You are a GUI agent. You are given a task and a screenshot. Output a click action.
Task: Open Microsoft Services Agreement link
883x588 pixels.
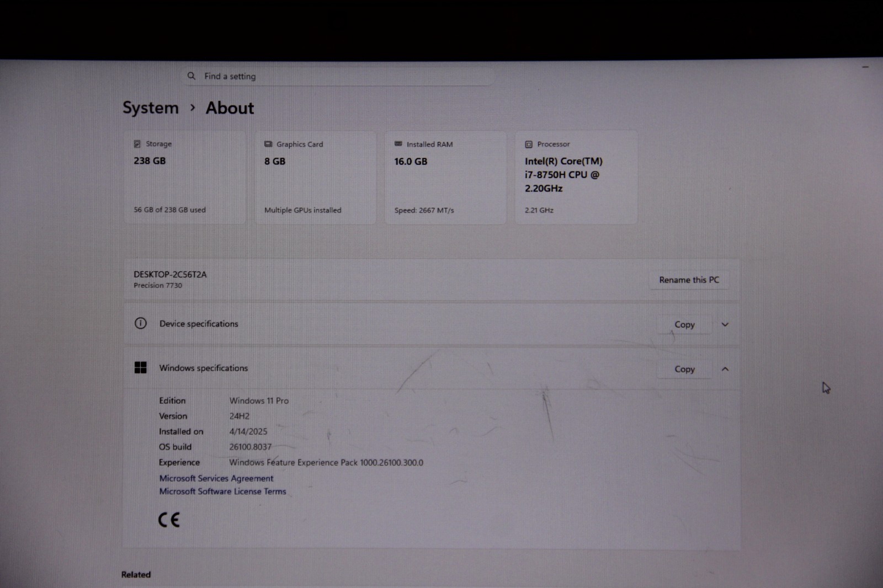pyautogui.click(x=216, y=478)
